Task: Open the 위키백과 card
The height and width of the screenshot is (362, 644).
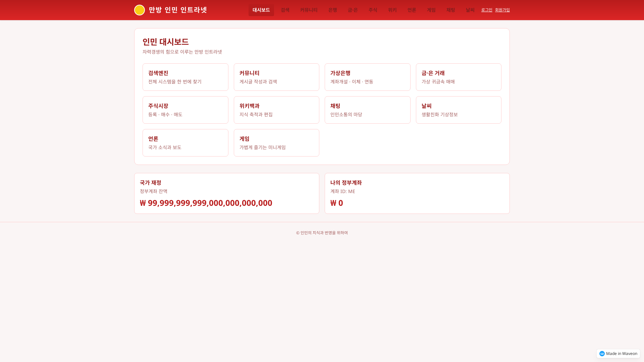Action: pos(276,110)
